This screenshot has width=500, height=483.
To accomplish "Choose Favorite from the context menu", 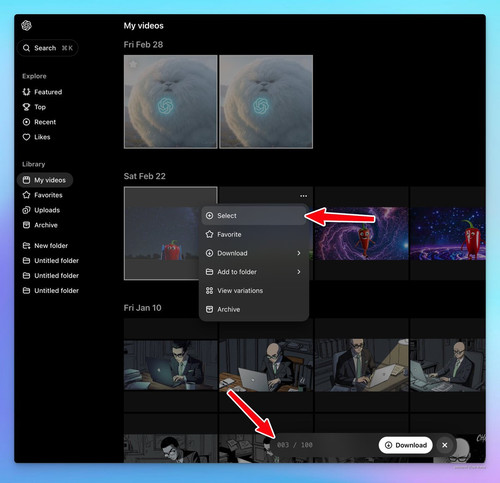I will point(254,234).
